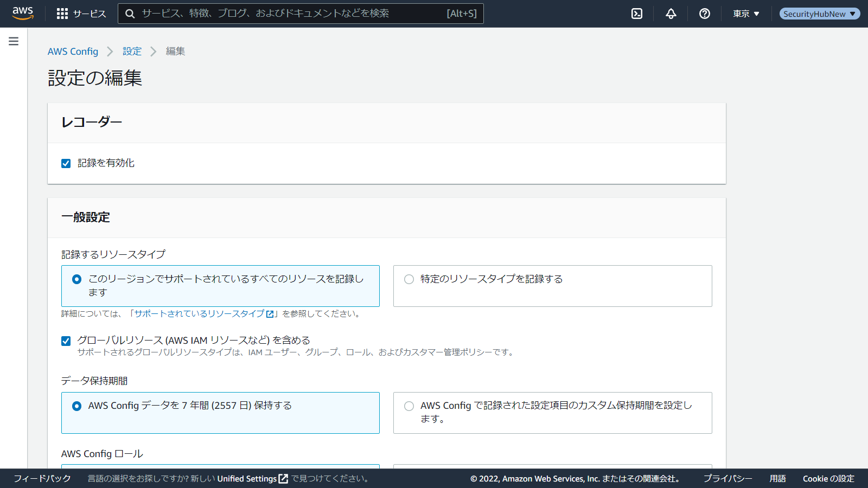Expand the hamburger side navigation

(x=14, y=41)
